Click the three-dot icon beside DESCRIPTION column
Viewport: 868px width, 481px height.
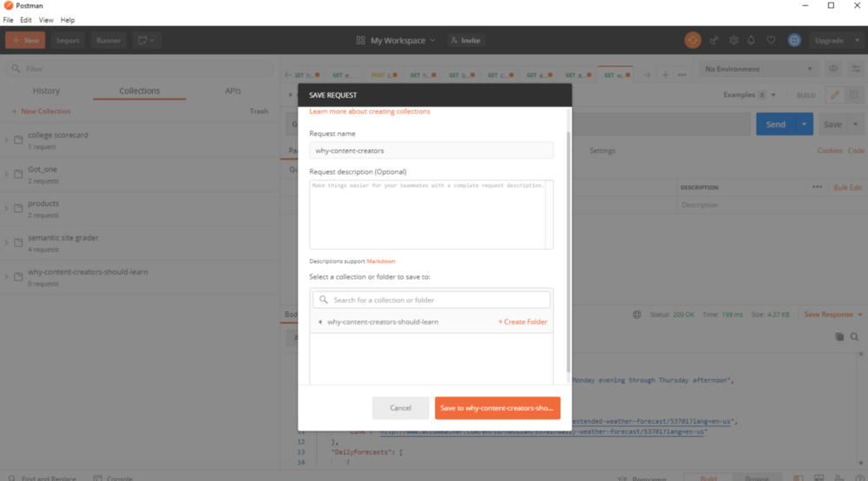817,187
